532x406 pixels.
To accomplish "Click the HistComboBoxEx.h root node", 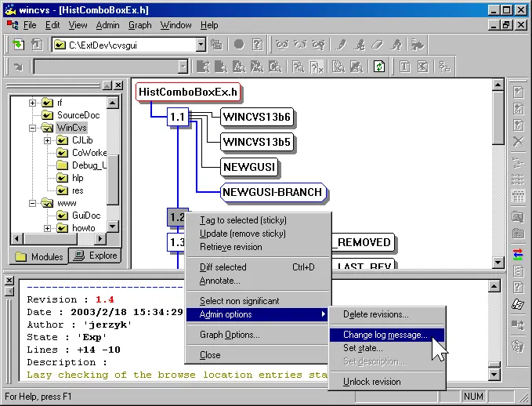I will point(188,92).
